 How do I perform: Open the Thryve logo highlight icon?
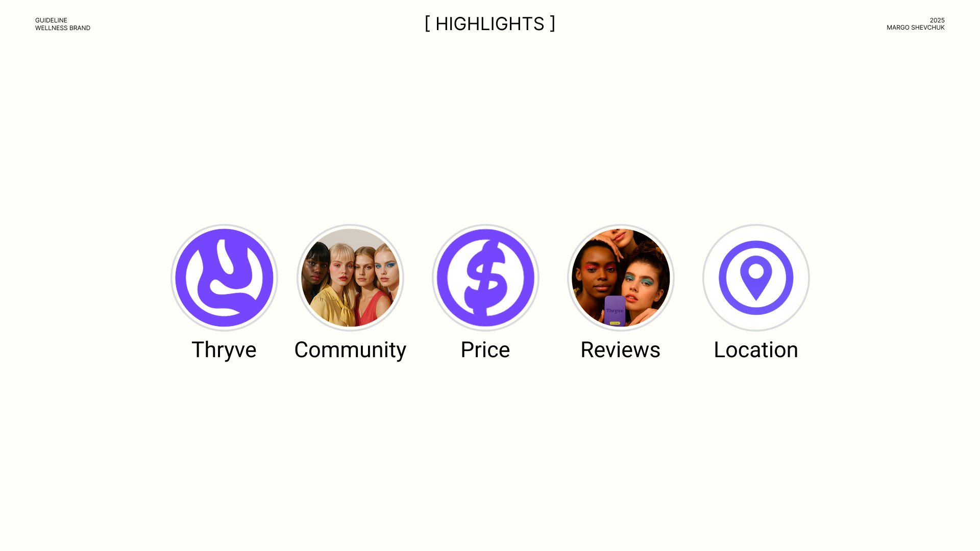coord(224,278)
